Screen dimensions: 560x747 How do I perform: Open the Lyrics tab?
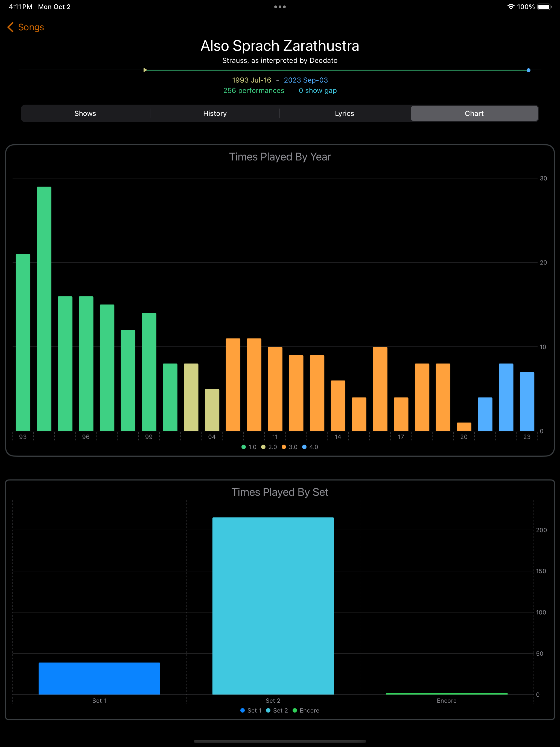345,113
